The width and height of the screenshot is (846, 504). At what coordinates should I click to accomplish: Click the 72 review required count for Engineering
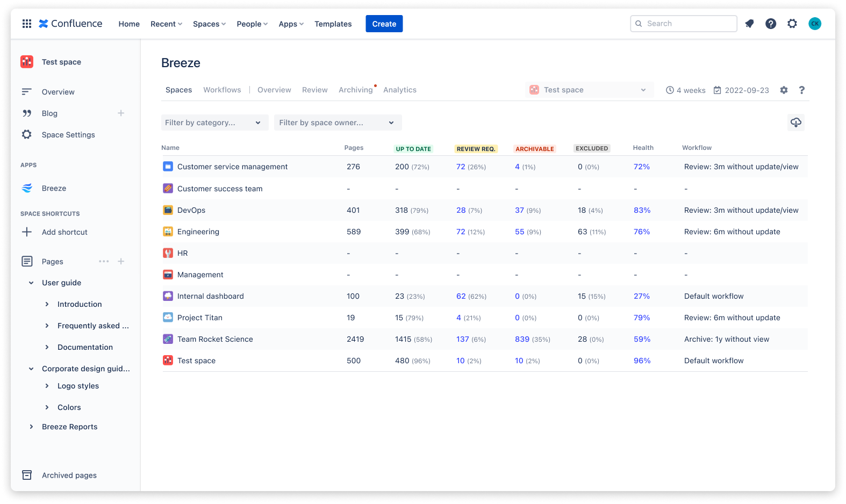(461, 232)
